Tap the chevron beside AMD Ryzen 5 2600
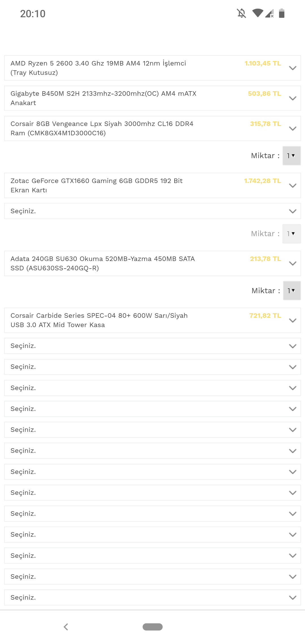This screenshot has width=305, height=644. point(293,68)
